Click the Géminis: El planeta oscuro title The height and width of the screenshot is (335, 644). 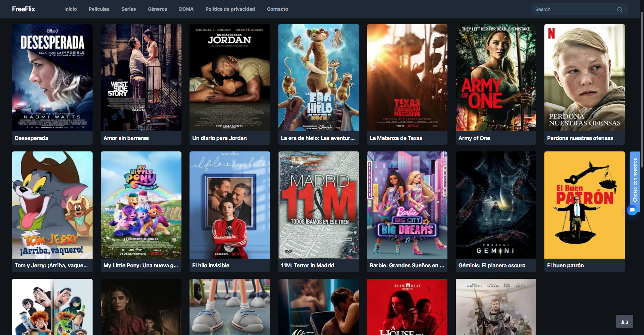point(492,265)
